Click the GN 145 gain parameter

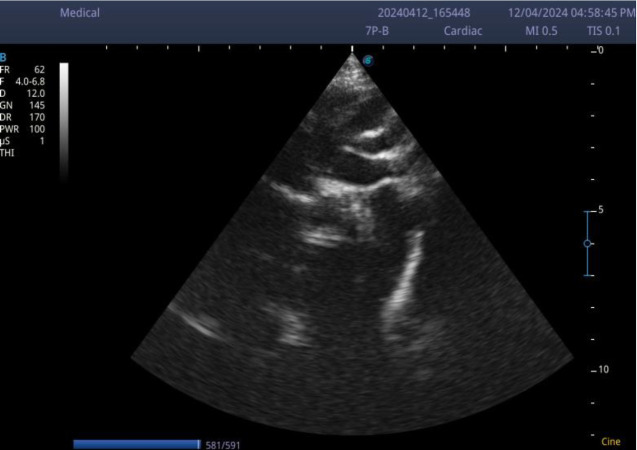click(23, 105)
